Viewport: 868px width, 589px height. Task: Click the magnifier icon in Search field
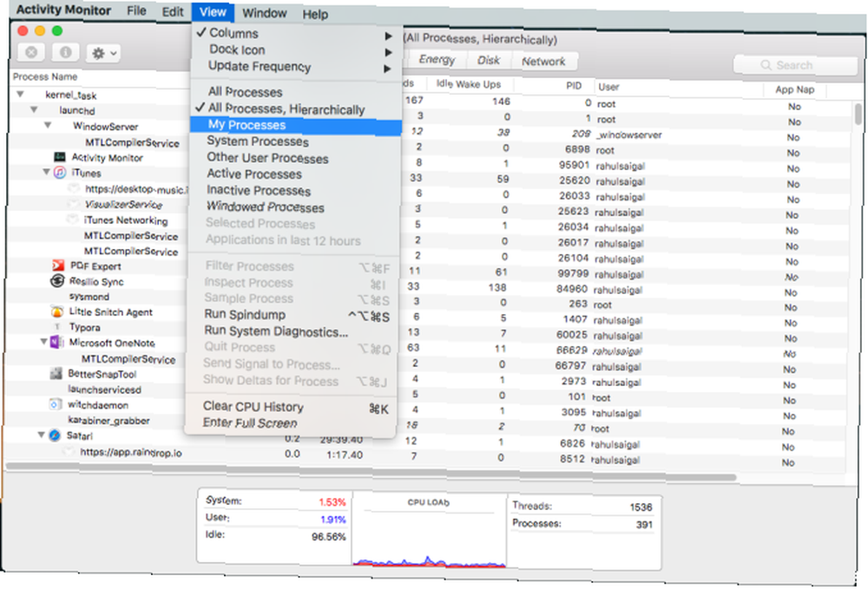[766, 65]
